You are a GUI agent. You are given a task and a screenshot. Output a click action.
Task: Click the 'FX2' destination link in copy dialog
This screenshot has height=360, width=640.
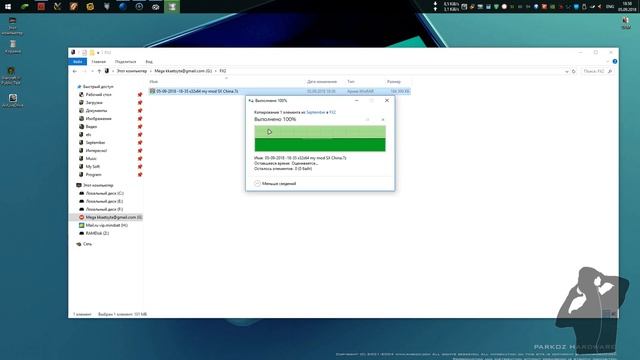click(x=333, y=112)
